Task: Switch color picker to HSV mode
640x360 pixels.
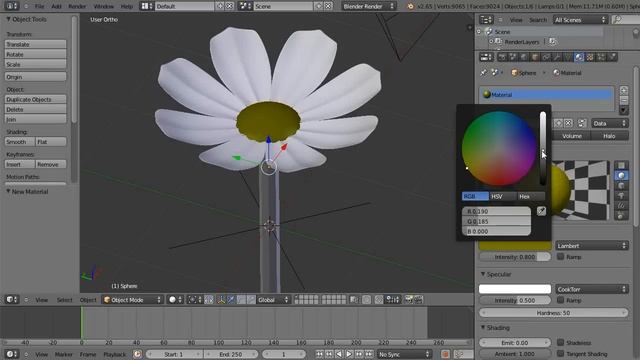Action: [503, 196]
